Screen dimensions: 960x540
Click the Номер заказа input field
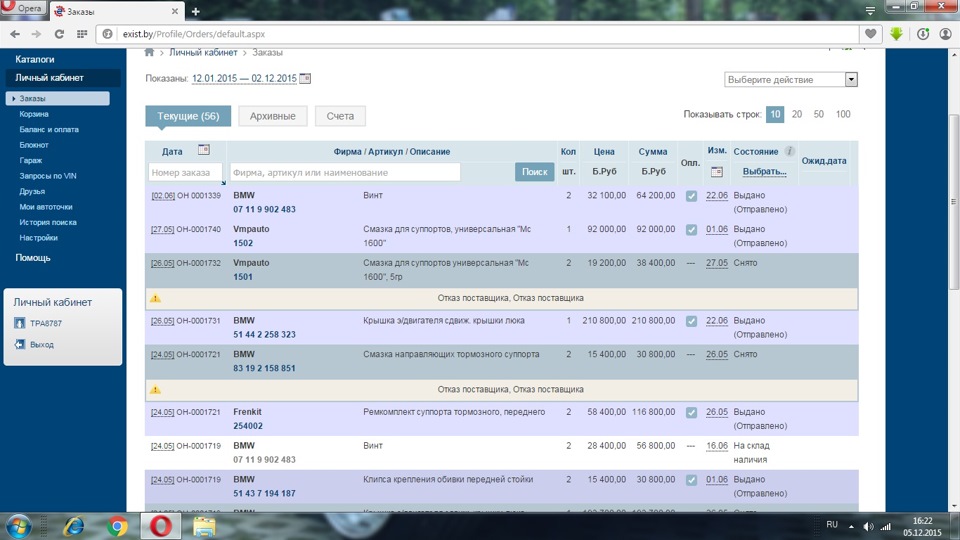(185, 173)
